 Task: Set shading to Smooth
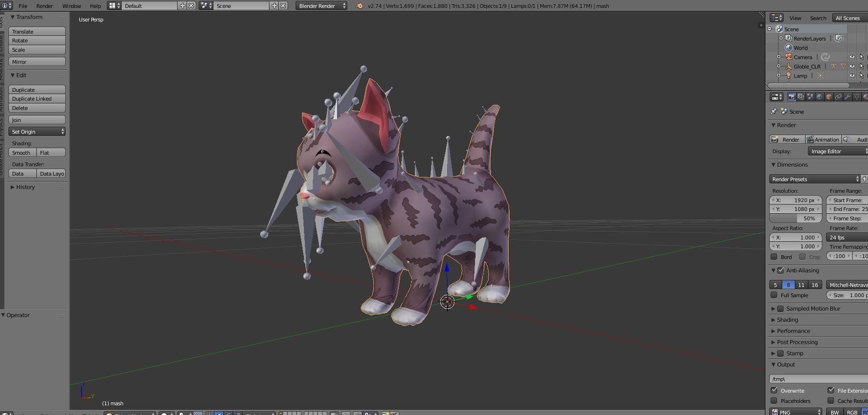pyautogui.click(x=22, y=152)
